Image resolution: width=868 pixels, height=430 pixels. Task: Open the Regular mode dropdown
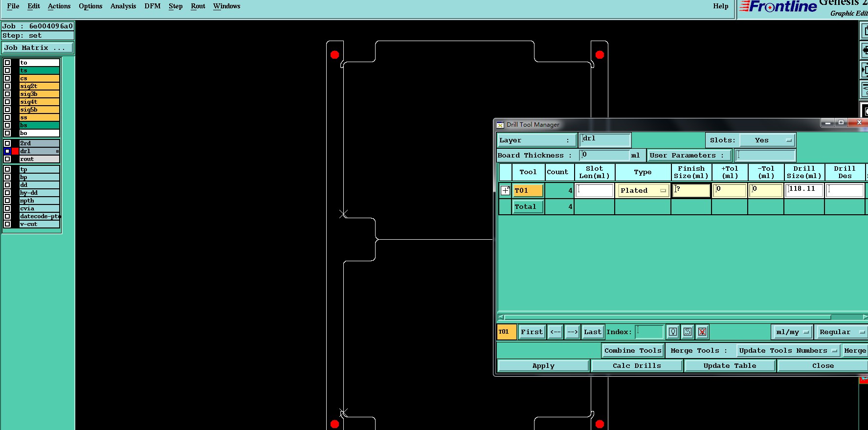pos(842,332)
